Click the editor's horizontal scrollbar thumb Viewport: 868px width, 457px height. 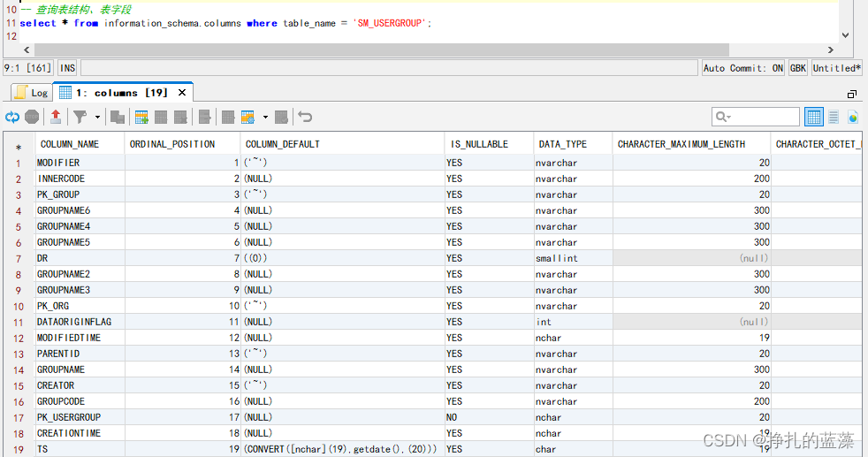click(382, 50)
